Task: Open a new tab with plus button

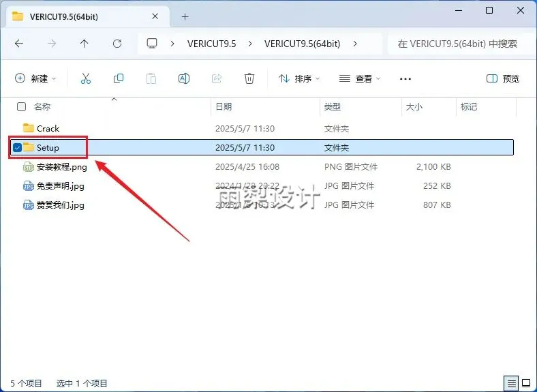Action: click(185, 17)
